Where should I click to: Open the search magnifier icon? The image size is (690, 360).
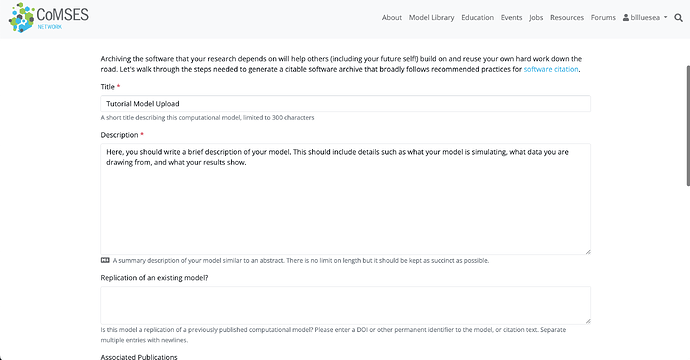point(679,18)
